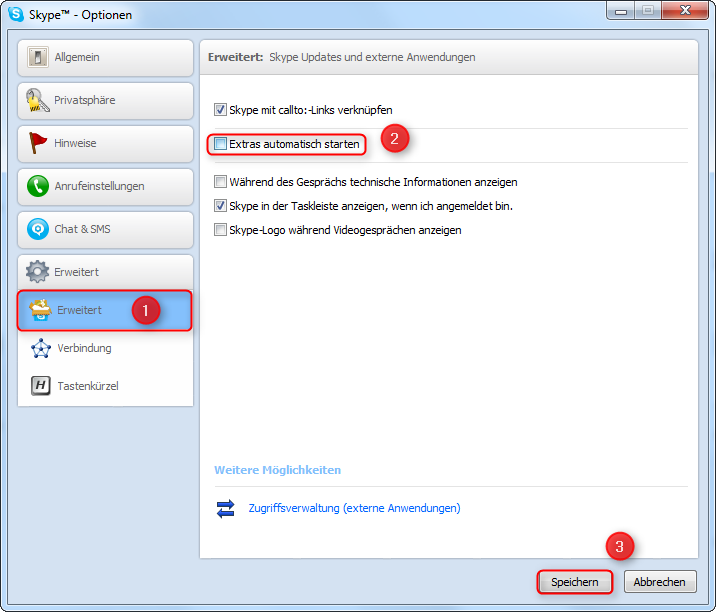Image resolution: width=716 pixels, height=612 pixels.
Task: Minimize the Skype Optionen window
Action: [621, 11]
